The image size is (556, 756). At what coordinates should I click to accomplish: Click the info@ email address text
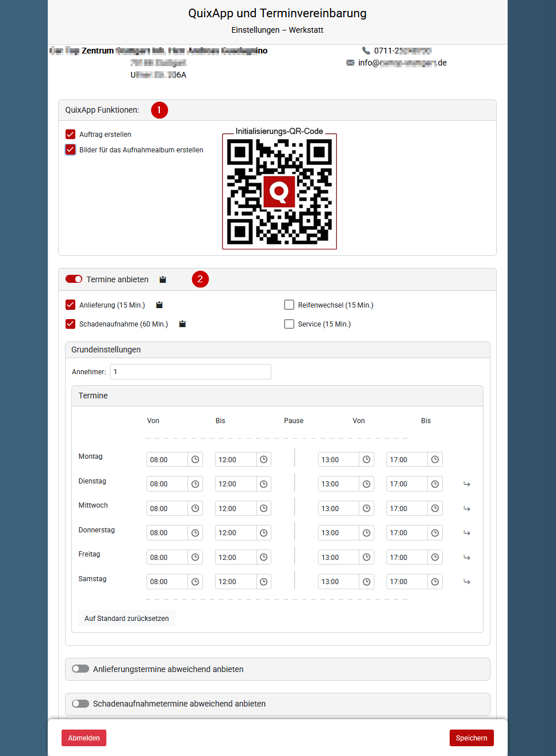402,63
